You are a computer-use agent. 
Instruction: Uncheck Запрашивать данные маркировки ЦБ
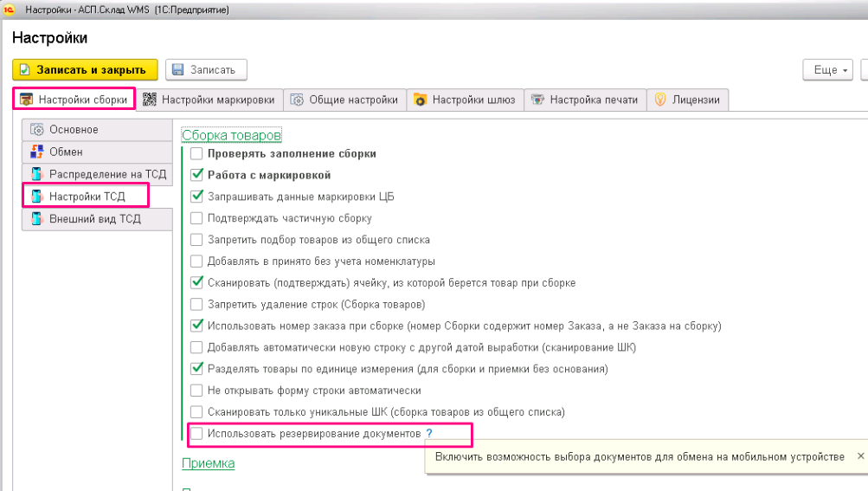pyautogui.click(x=196, y=197)
